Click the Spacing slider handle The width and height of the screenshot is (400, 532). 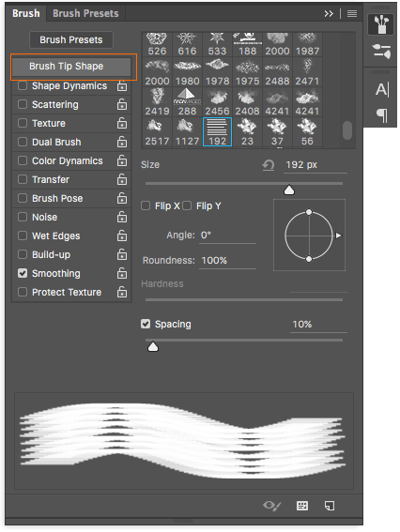coord(153,347)
